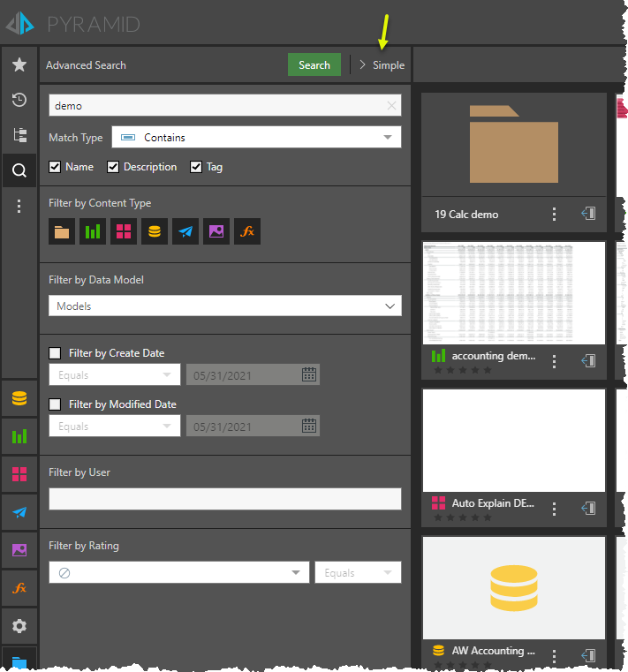628x672 pixels.
Task: Rate accounting demo item with stars
Action: coord(463,370)
